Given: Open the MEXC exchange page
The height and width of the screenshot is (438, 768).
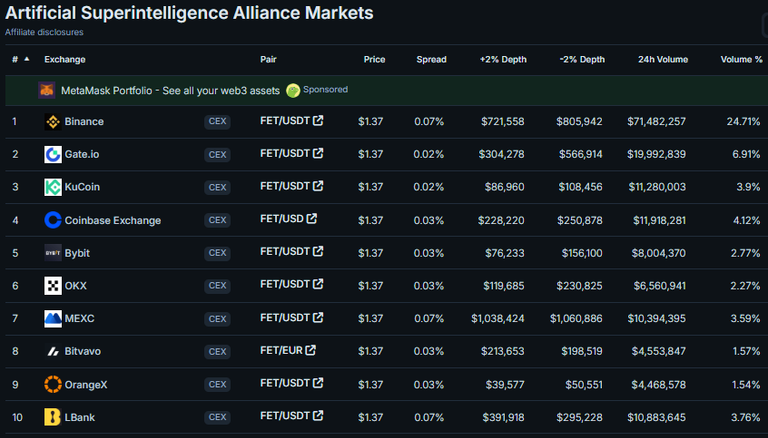Looking at the screenshot, I should [79, 318].
